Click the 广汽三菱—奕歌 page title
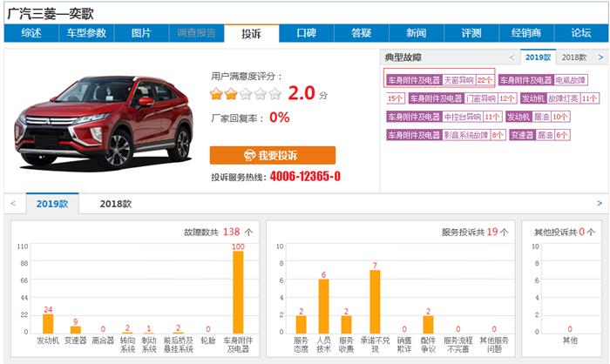This screenshot has height=364, width=610. (51, 14)
